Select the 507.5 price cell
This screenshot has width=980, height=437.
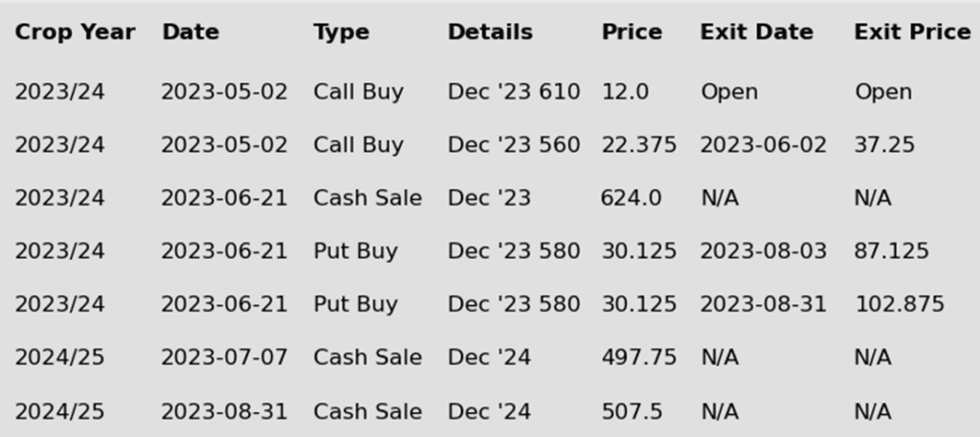[x=632, y=411]
